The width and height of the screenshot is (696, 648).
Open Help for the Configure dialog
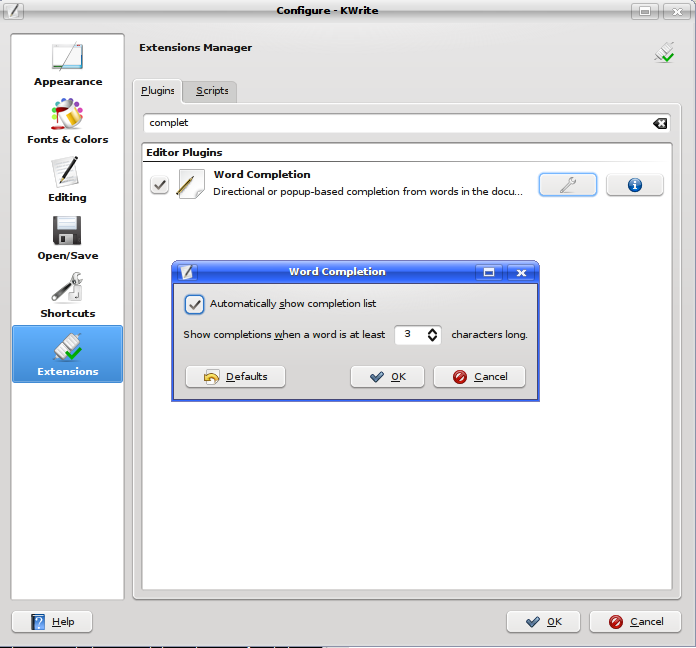pos(52,622)
